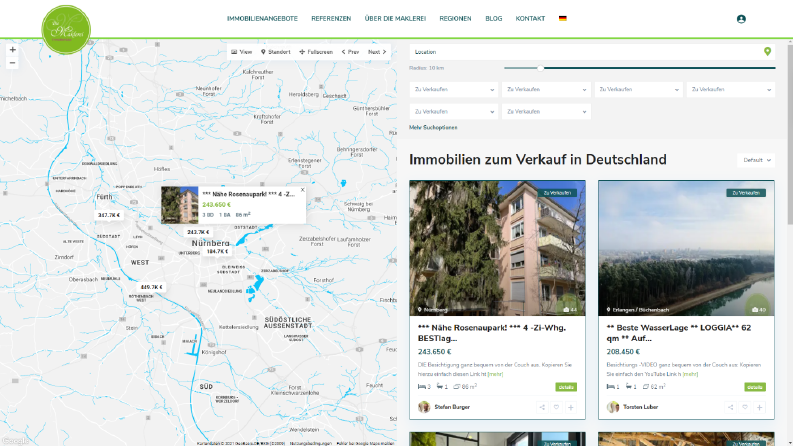Click the 243.7K € map price marker
This screenshot has width=793, height=446.
pyautogui.click(x=198, y=232)
